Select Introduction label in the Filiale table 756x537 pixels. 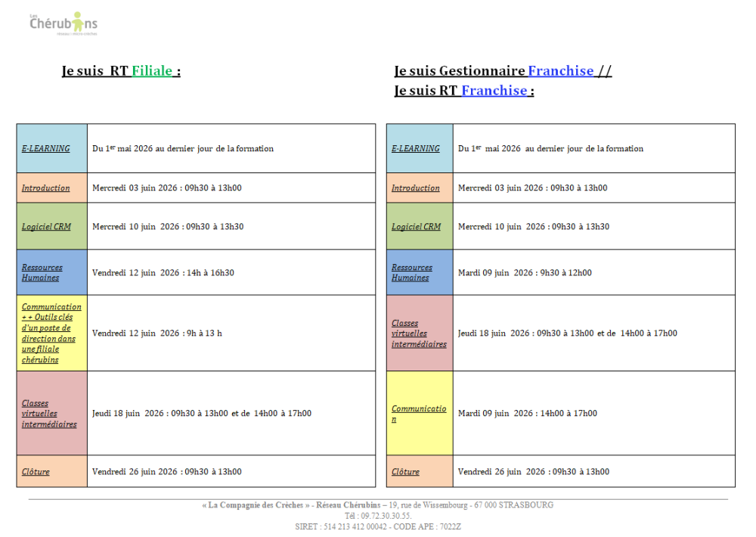46,188
